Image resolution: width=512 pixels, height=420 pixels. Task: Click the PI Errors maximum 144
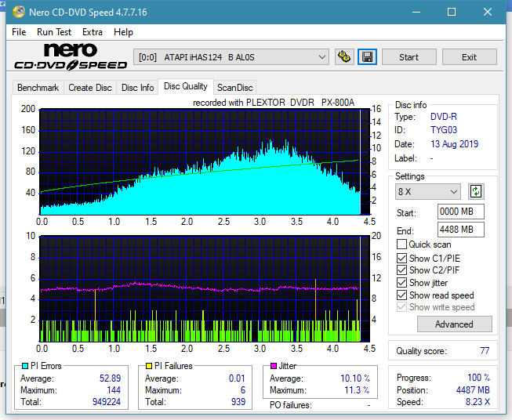coord(114,390)
